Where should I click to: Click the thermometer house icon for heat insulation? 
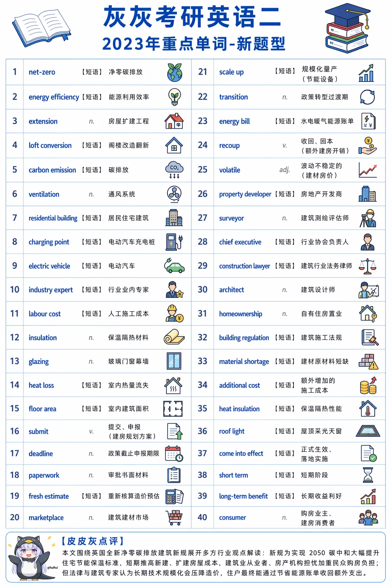[368, 409]
